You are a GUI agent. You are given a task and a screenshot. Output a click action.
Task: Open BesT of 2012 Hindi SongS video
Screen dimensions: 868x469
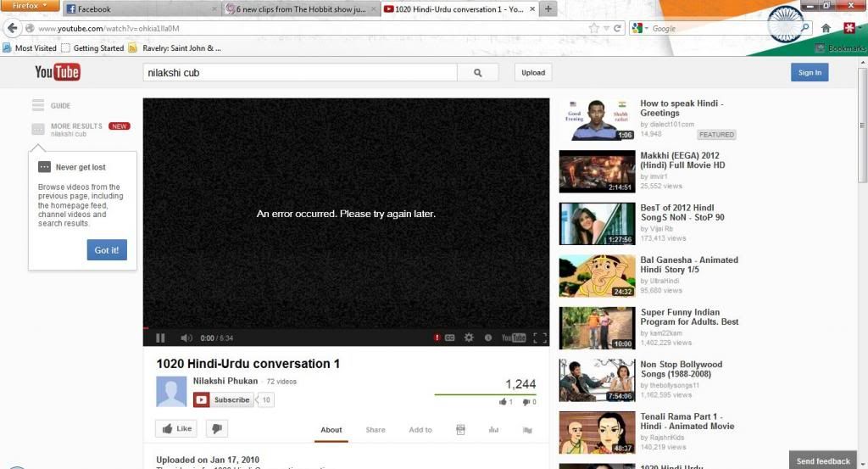tap(682, 212)
